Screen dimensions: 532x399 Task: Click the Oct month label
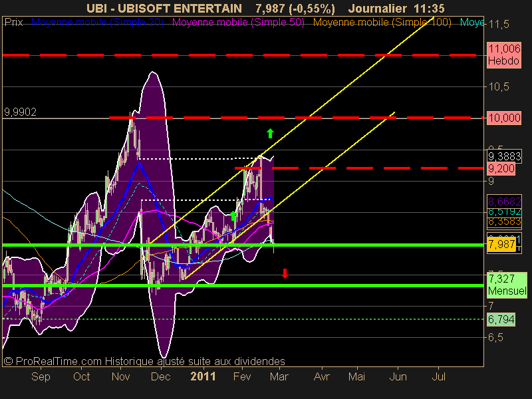tap(81, 376)
